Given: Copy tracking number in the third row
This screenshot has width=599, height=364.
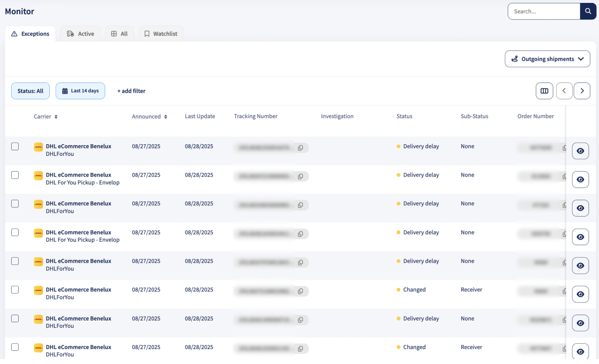Looking at the screenshot, I should tap(300, 205).
